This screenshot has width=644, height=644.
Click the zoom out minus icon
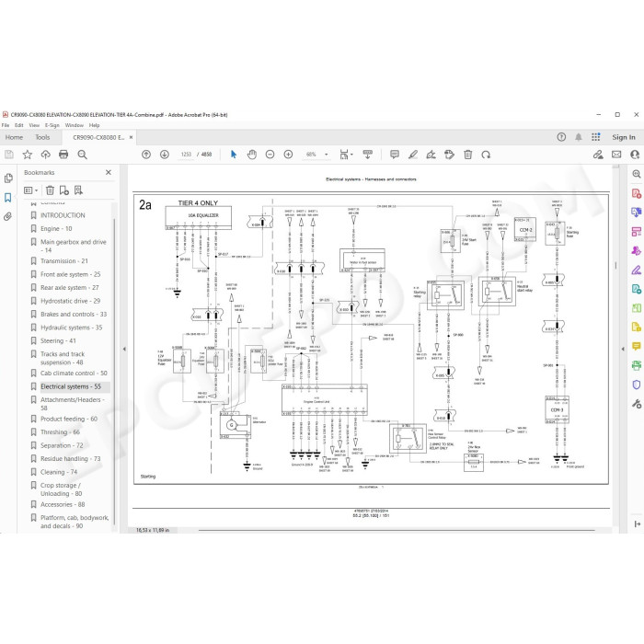(x=270, y=155)
